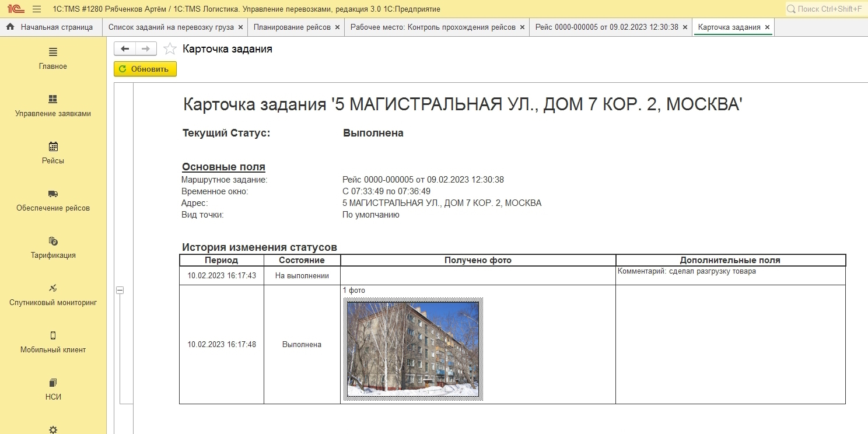The image size is (868, 434).
Task: Switch to Планирование рейсов tab
Action: 292,27
